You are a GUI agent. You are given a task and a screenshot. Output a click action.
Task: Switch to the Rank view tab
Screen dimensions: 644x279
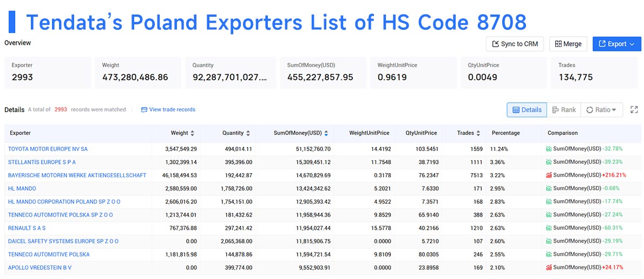coord(564,110)
